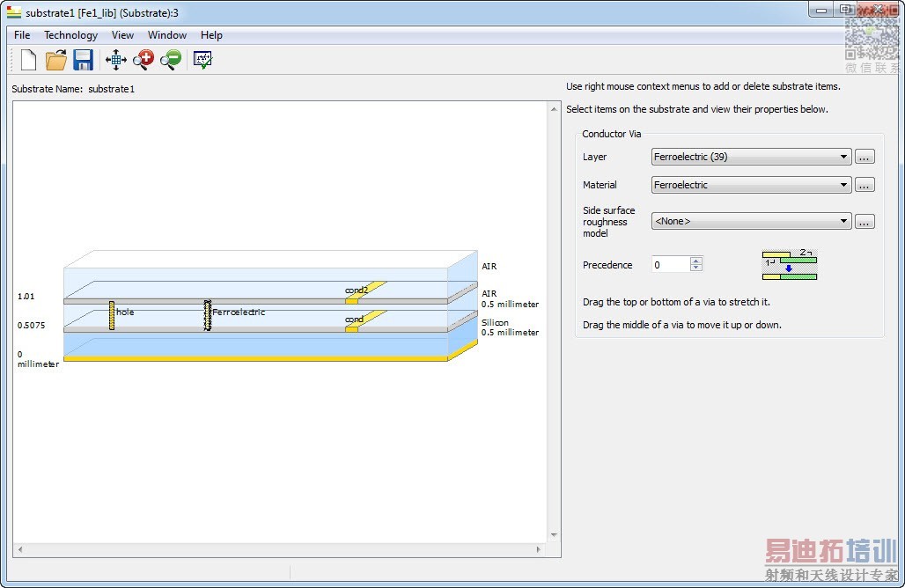Viewport: 905px width, 588px height.
Task: Click the precedence diagram icon
Action: pyautogui.click(x=790, y=265)
